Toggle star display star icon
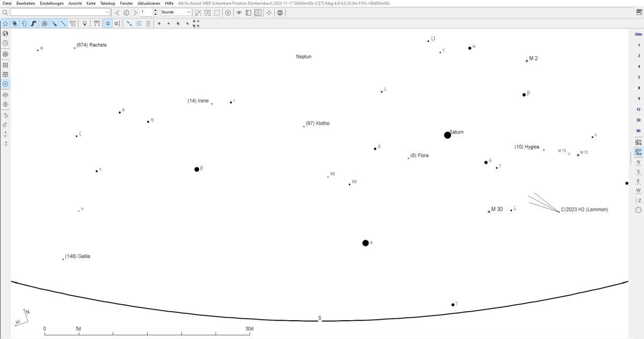The width and height of the screenshot is (644, 339). point(5,24)
